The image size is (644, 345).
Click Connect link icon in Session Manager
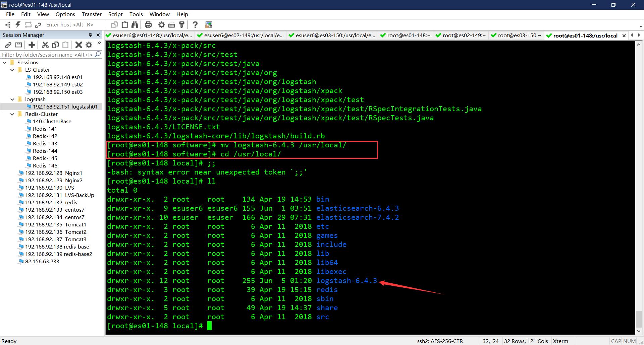8,45
